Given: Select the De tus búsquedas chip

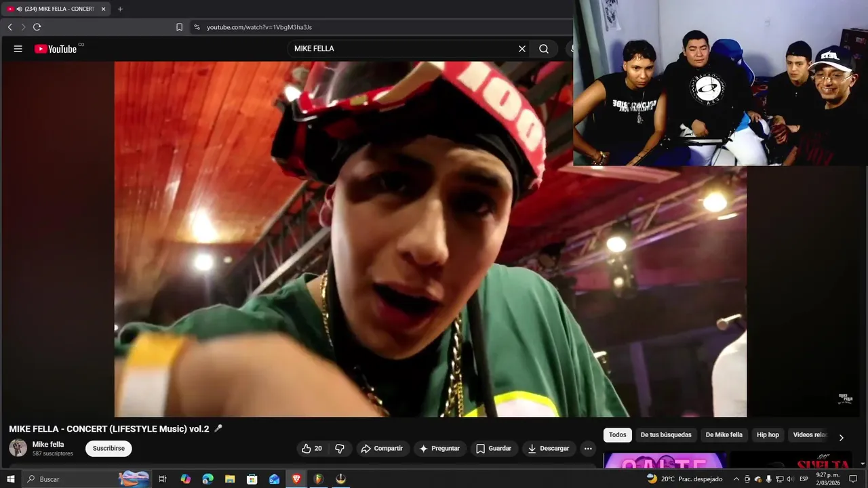Looking at the screenshot, I should click(x=666, y=435).
